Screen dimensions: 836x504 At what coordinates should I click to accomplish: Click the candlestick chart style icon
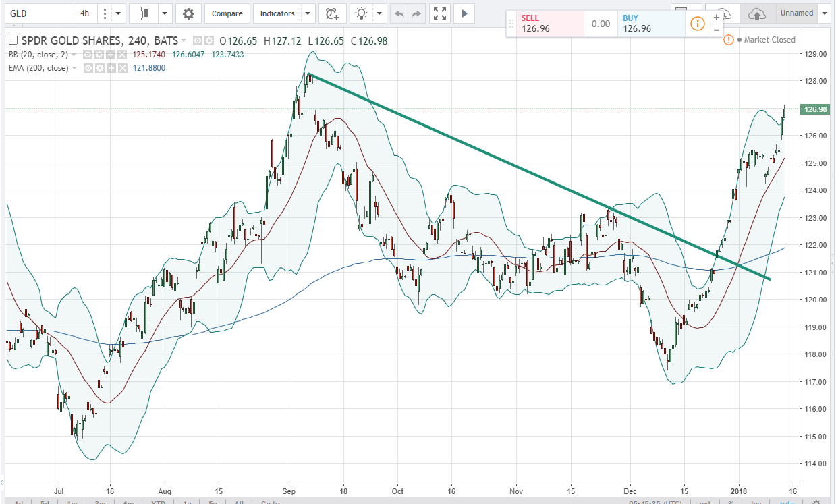click(142, 13)
